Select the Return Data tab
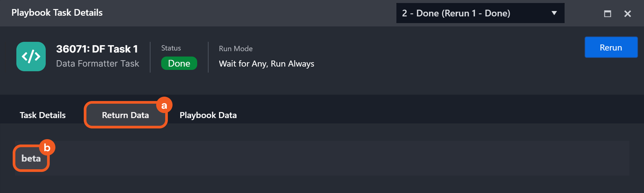Viewport: 644px width, 193px height. (125, 115)
